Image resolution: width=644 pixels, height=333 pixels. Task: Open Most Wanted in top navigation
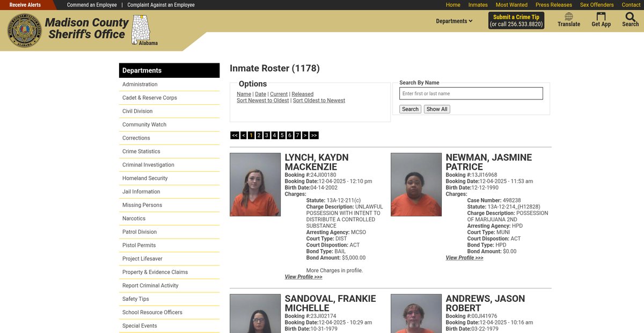(511, 5)
